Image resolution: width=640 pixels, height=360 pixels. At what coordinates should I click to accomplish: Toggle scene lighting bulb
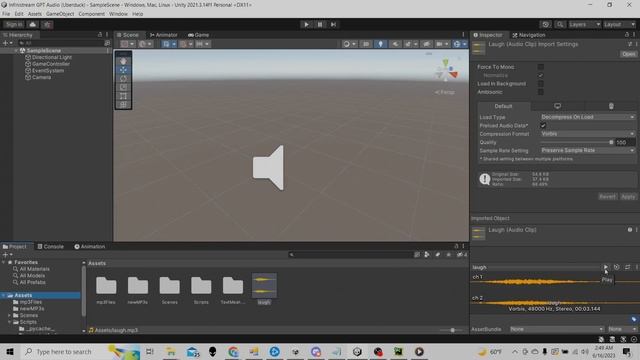[x=380, y=44]
